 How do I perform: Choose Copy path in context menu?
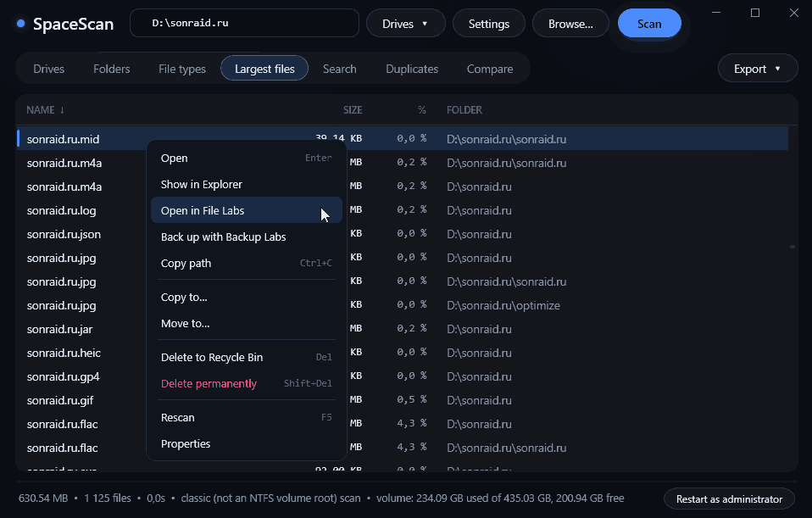pyautogui.click(x=247, y=263)
